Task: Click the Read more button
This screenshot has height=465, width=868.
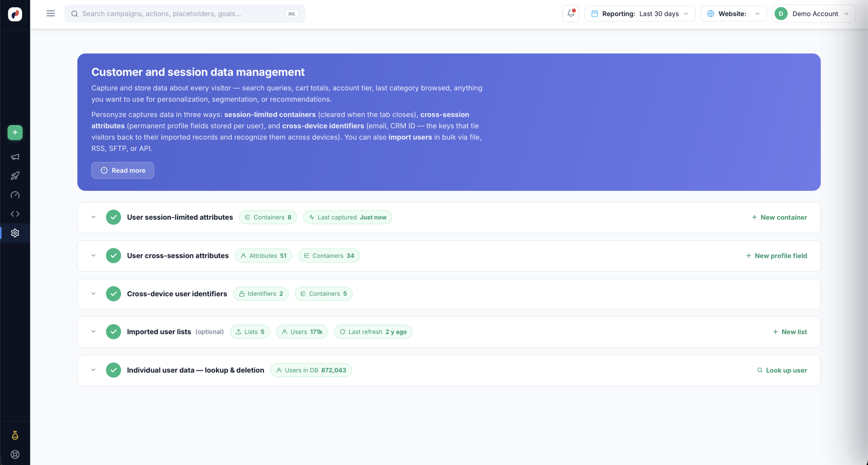Action: coord(123,170)
